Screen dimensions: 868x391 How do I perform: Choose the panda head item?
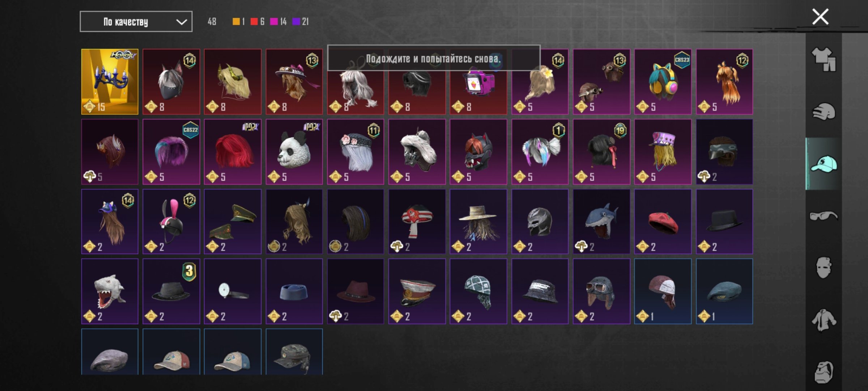click(x=294, y=152)
